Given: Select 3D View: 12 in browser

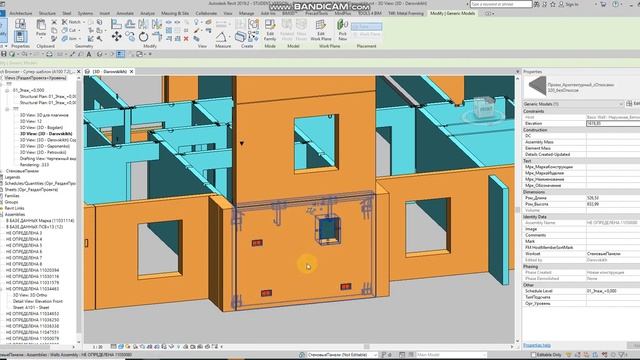Looking at the screenshot, I should click(x=31, y=121).
